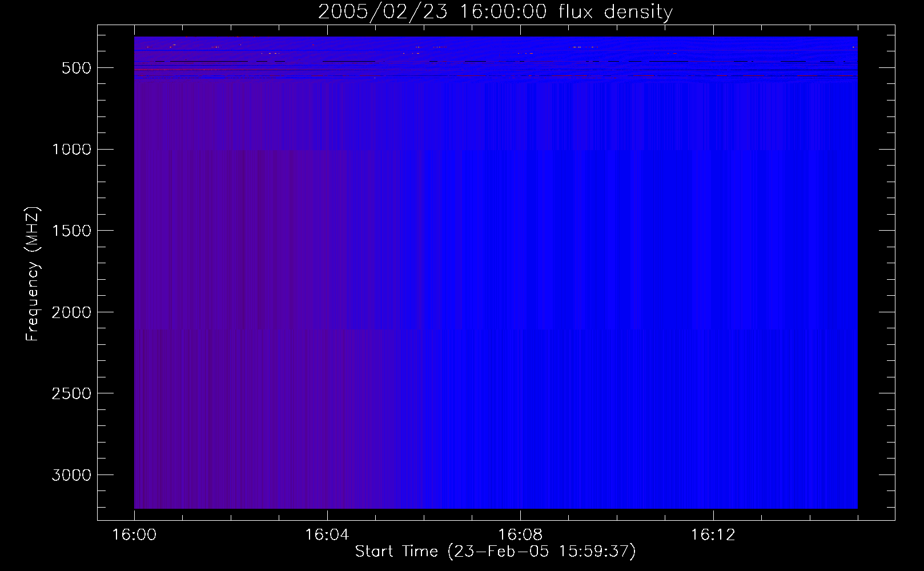Click the "Frequency (MHZ)" axis label

point(33,274)
